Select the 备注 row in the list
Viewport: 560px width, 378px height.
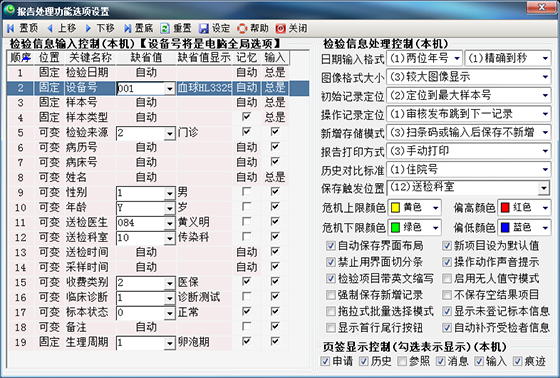(148, 327)
